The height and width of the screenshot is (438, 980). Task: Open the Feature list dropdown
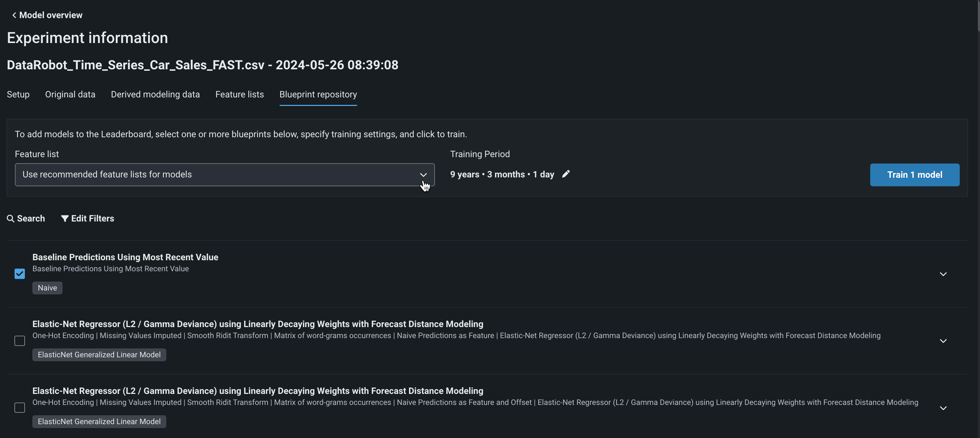[x=225, y=175]
